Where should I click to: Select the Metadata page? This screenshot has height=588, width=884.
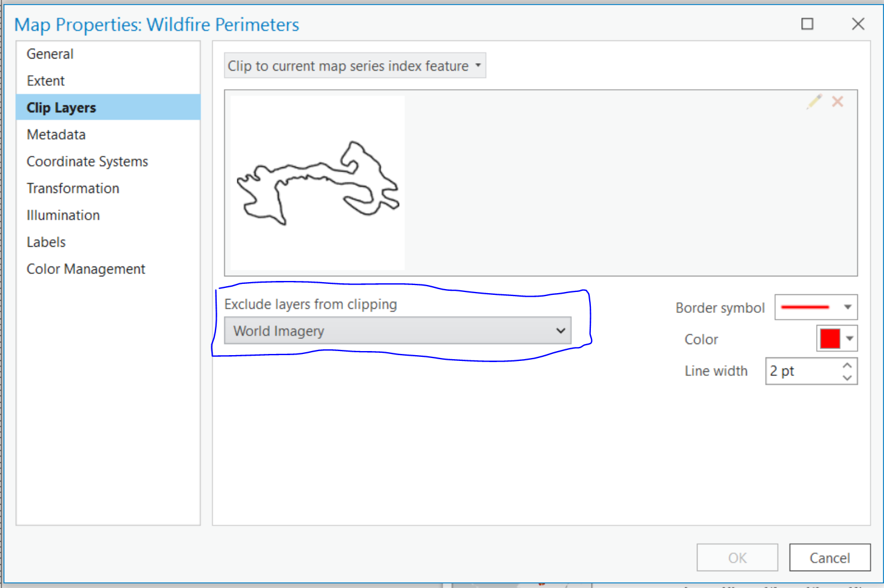56,134
